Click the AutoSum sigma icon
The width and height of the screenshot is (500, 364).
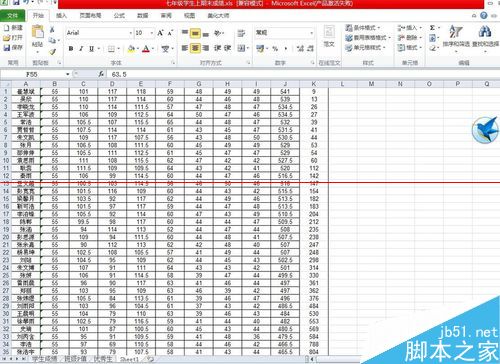(432, 28)
